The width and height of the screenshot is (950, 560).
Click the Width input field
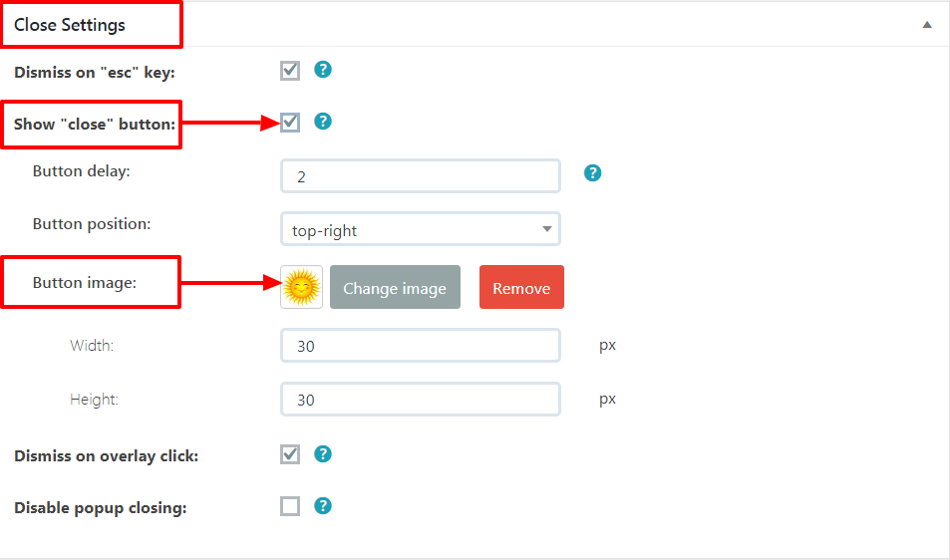tap(421, 346)
